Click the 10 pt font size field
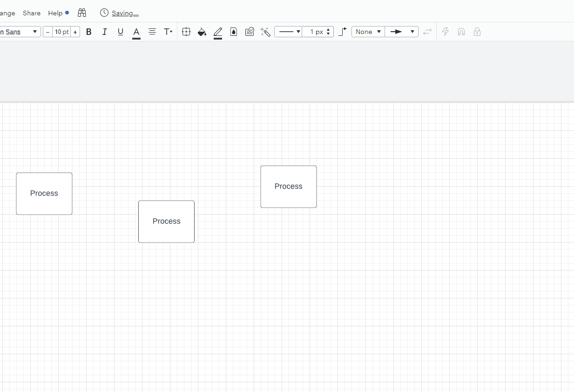The height and width of the screenshot is (392, 574). coord(61,32)
